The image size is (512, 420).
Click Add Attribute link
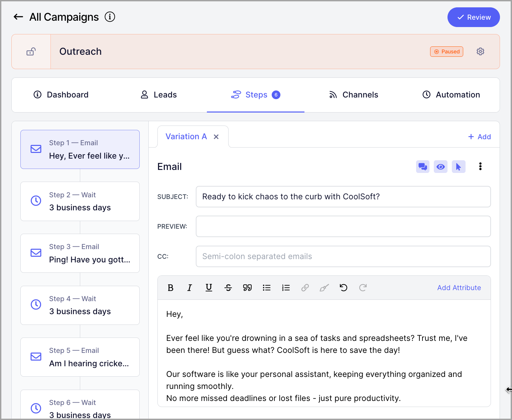(x=459, y=288)
